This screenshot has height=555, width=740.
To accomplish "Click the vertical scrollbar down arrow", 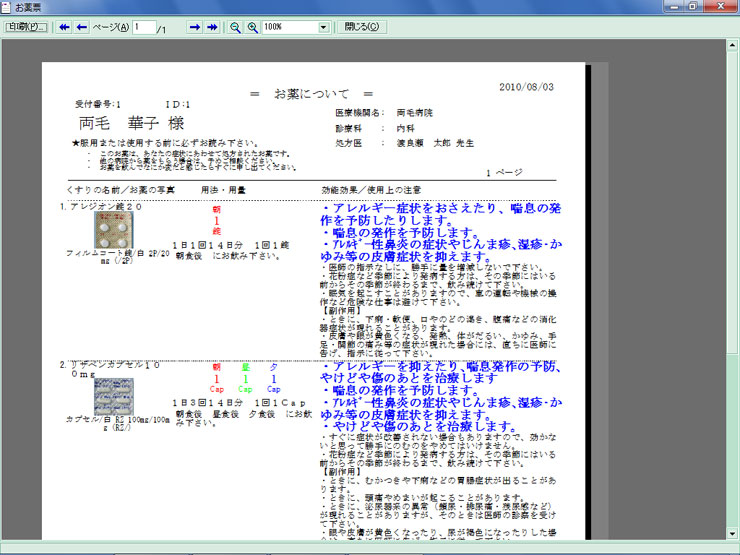I will [732, 533].
